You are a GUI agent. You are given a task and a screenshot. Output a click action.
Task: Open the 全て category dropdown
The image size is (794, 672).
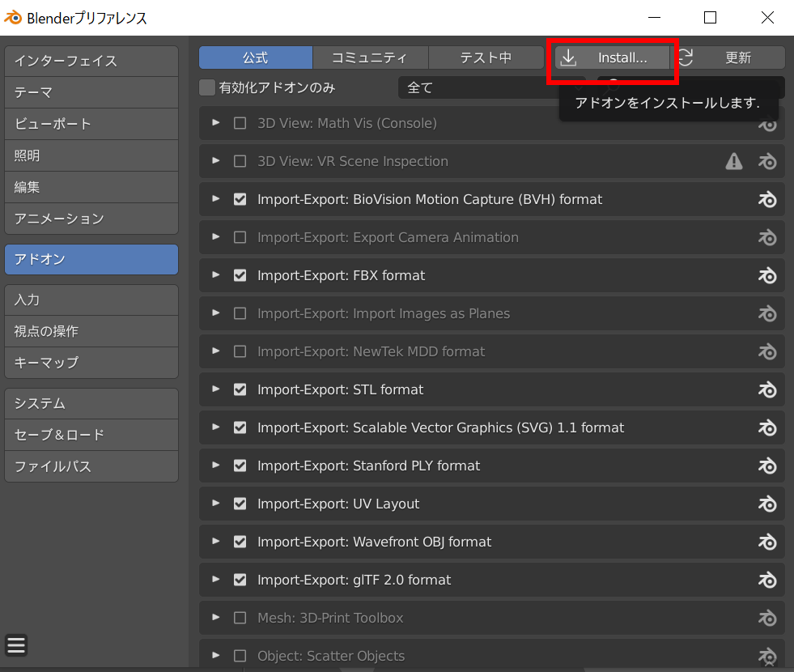click(x=491, y=88)
